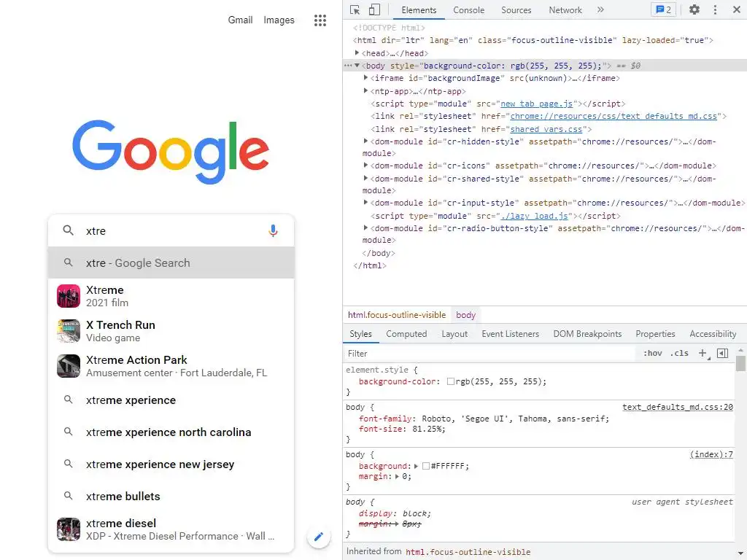
Task: Toggle element state with :hov
Action: pyautogui.click(x=653, y=354)
